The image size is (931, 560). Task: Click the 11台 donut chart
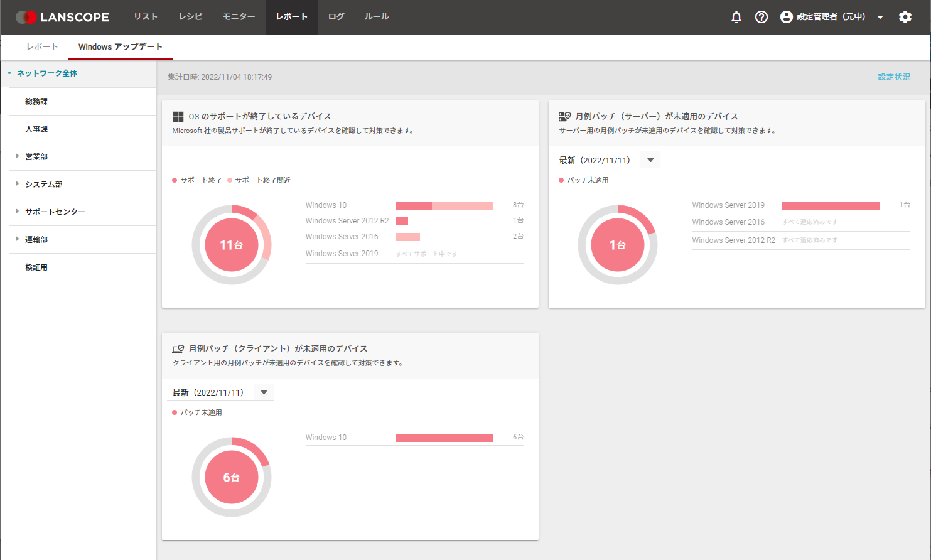tap(232, 245)
